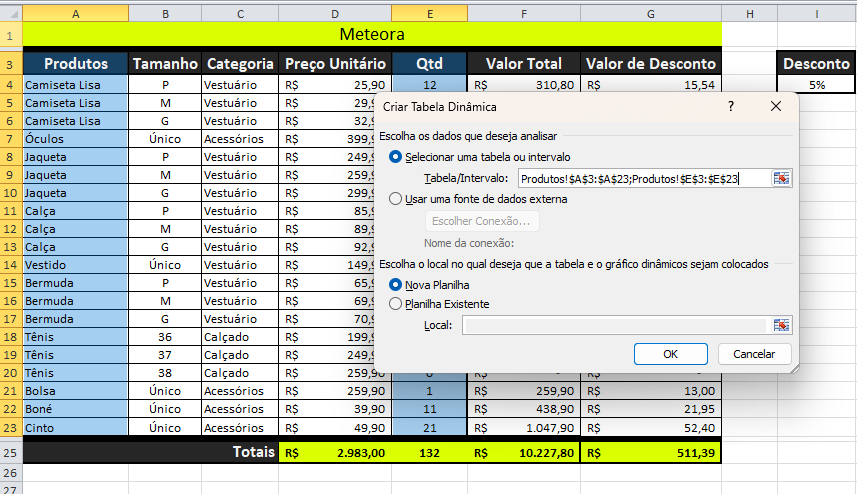Viewport: 857px width, 494px height.
Task: Select row 14 header
Action: click(11, 265)
